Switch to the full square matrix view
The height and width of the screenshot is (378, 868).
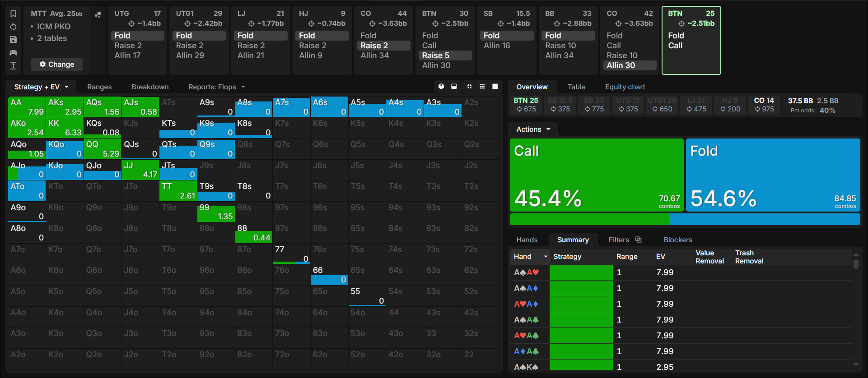495,87
